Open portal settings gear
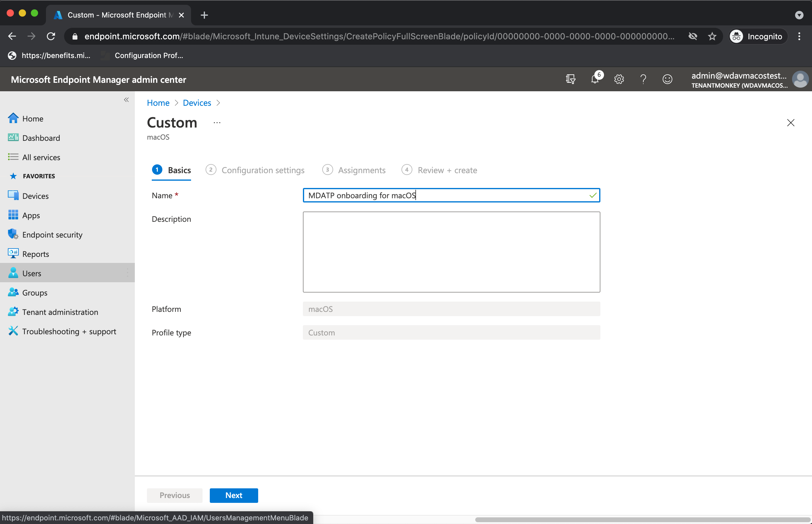This screenshot has width=812, height=524. click(619, 79)
